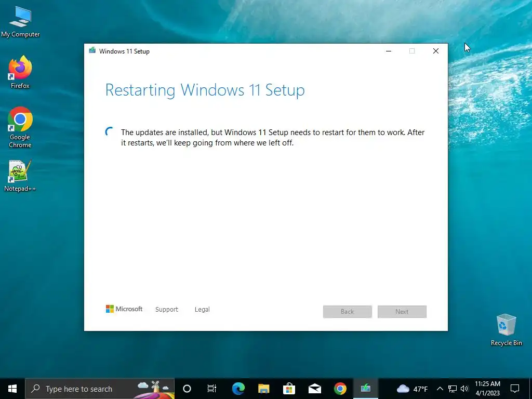Viewport: 532px width, 399px height.
Task: Open the weather widget showing 47°F
Action: 412,389
